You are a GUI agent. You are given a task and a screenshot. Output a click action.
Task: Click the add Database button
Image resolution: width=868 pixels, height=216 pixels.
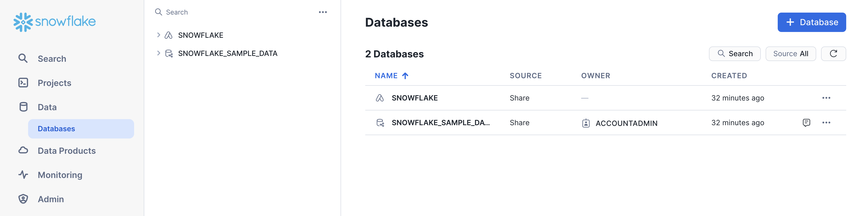pos(811,22)
